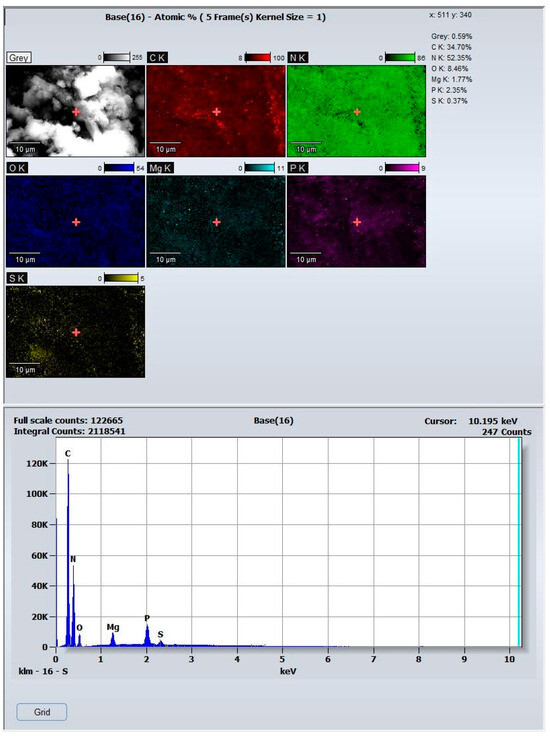Open the Grey SEM image thumbnail
Viewport: 550px width, 738px height.
click(75, 111)
